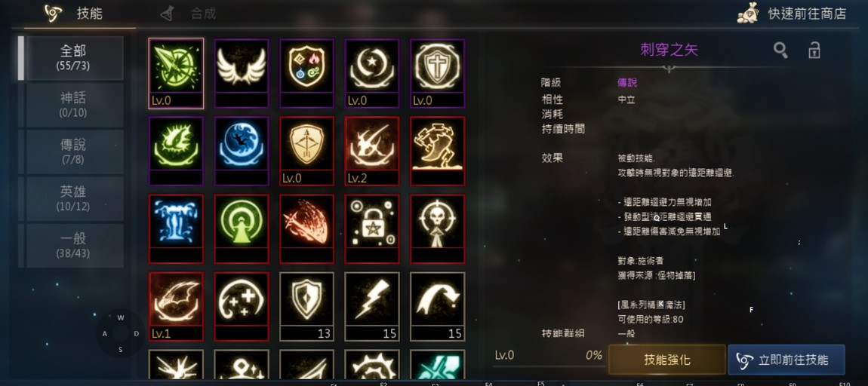Filter by 一般 category (38/43)
Image resolution: width=868 pixels, height=386 pixels.
pyautogui.click(x=74, y=246)
